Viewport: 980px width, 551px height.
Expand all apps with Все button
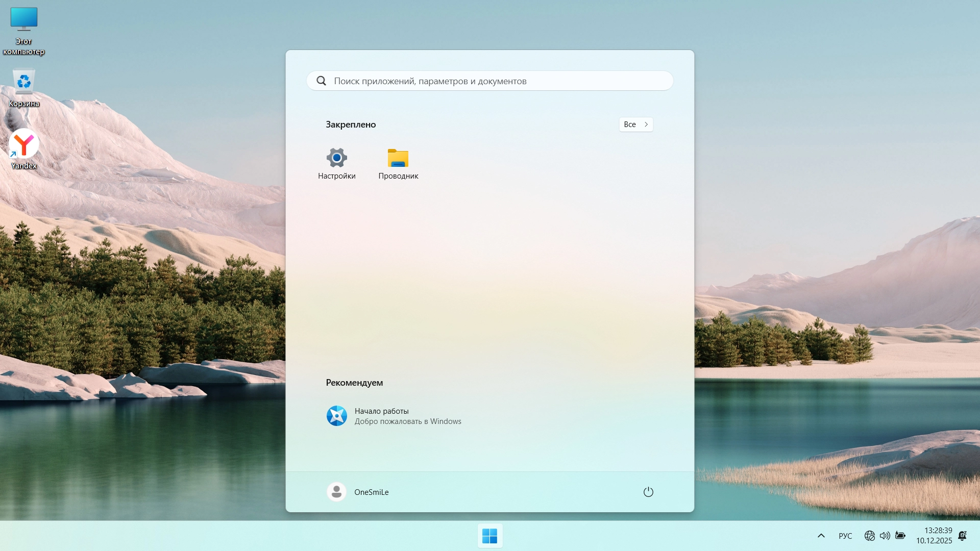[x=635, y=124]
